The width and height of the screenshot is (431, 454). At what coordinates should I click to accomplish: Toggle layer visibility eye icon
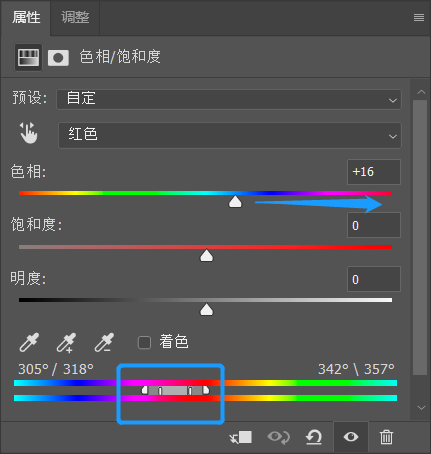pyautogui.click(x=351, y=437)
